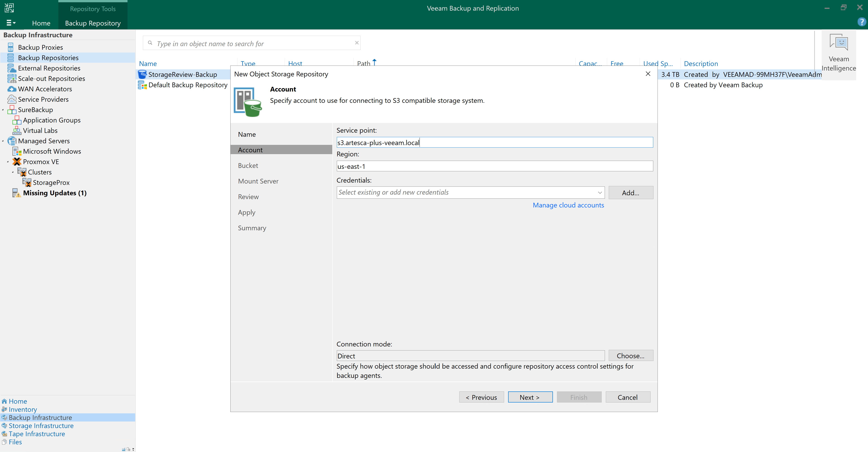
Task: Collapse the Managed Servers tree node
Action: [x=3, y=141]
